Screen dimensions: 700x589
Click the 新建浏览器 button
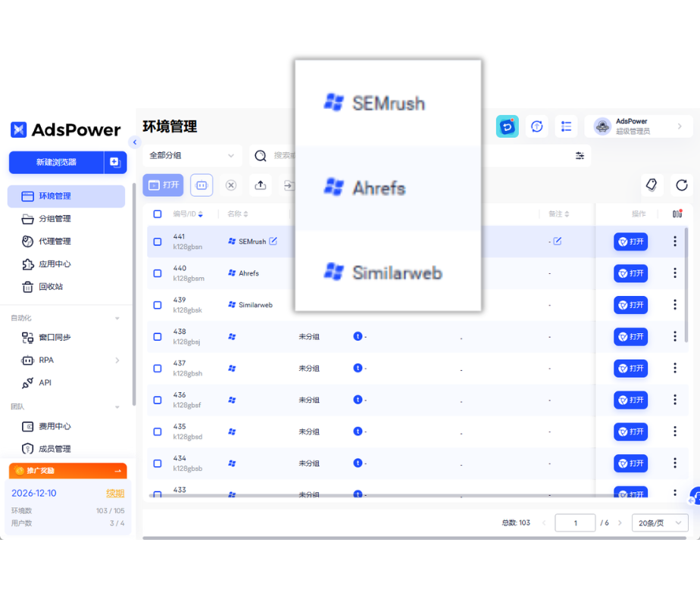pos(56,162)
